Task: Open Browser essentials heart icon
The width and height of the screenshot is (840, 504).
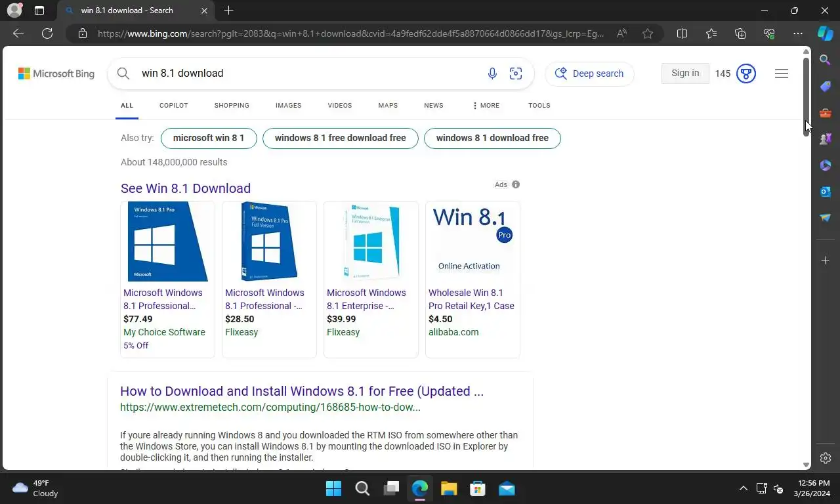Action: (769, 33)
